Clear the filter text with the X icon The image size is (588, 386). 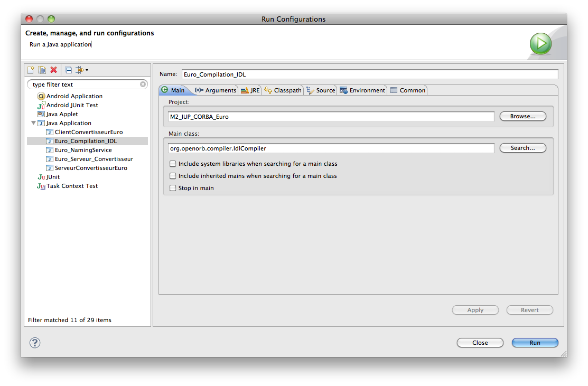(x=143, y=84)
